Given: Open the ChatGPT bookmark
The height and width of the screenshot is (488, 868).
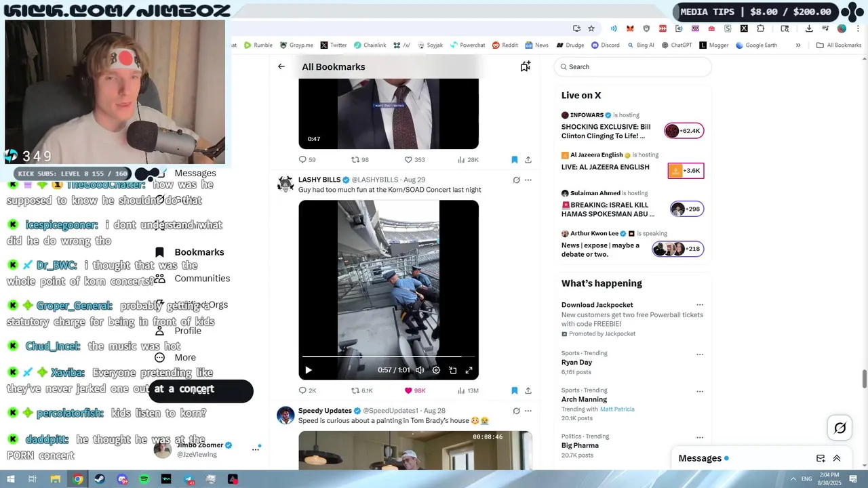Looking at the screenshot, I should 676,45.
